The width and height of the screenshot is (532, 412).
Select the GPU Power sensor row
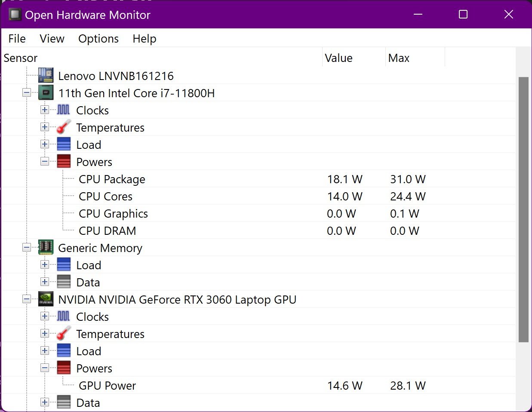click(258, 385)
